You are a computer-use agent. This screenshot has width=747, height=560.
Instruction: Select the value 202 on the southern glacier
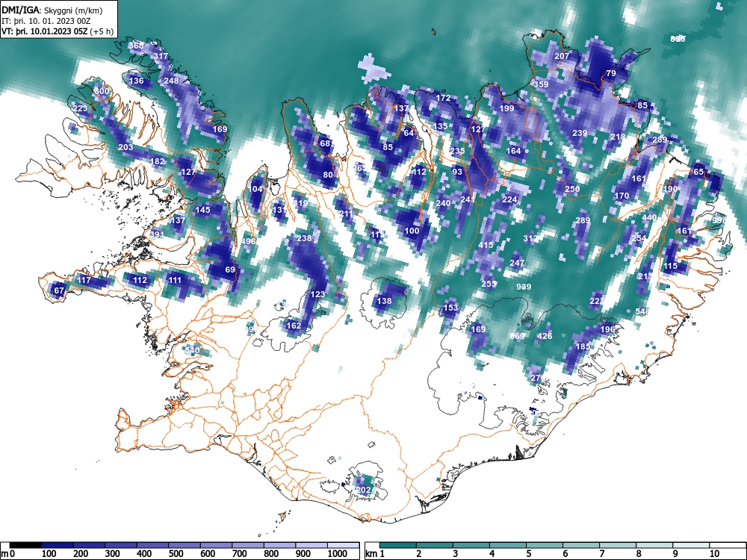pos(364,490)
